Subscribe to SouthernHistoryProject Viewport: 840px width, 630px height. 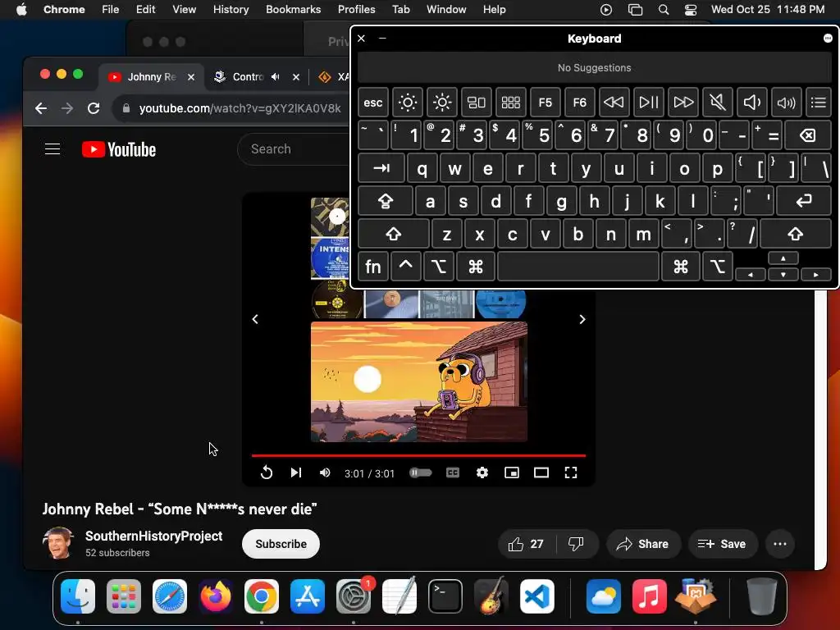[x=281, y=544]
